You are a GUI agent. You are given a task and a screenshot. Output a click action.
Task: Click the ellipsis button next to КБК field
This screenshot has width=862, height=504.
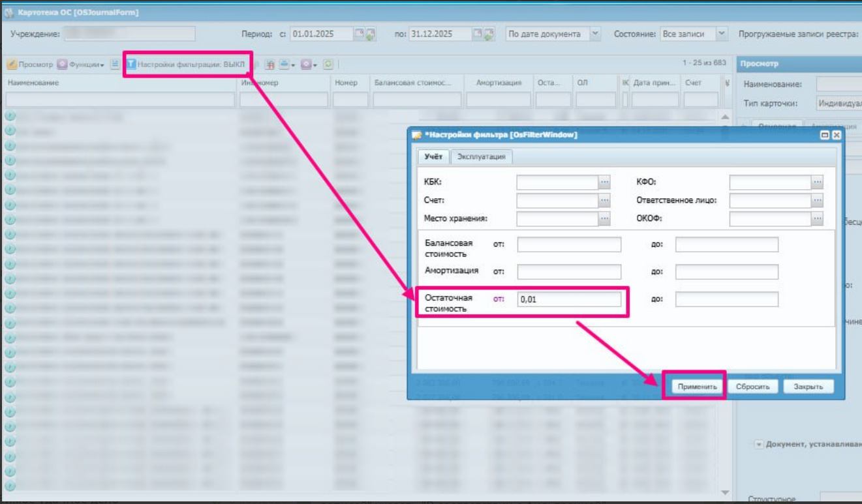pos(604,182)
